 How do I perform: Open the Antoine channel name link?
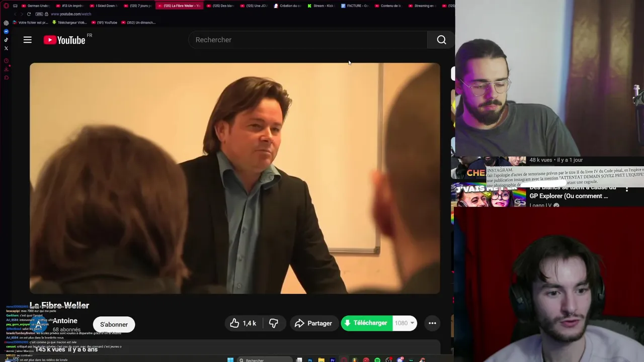click(65, 321)
